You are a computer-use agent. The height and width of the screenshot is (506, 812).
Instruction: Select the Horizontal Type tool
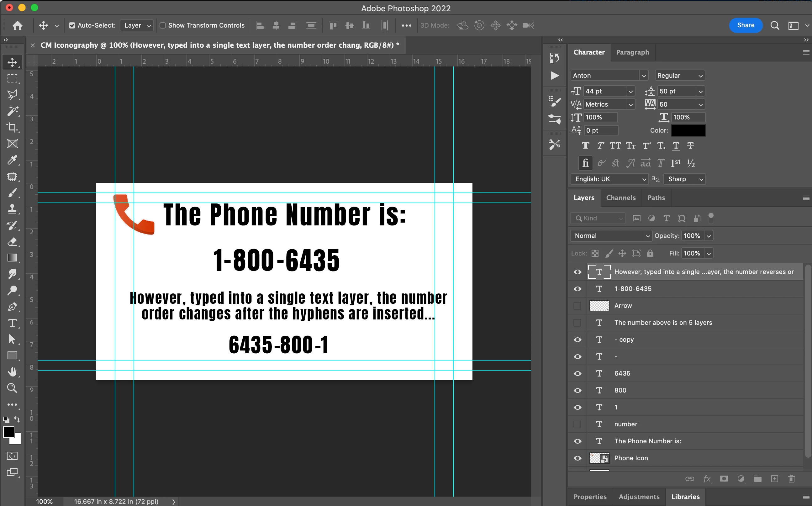(12, 323)
